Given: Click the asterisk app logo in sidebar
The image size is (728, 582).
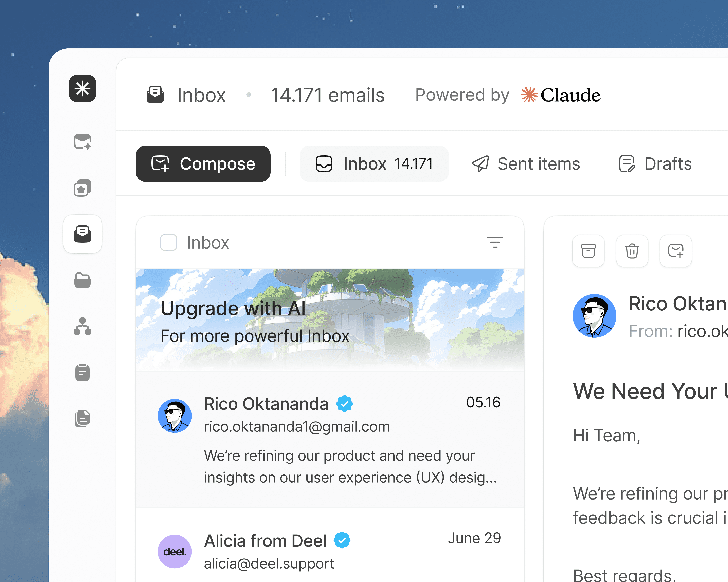Looking at the screenshot, I should coord(82,88).
